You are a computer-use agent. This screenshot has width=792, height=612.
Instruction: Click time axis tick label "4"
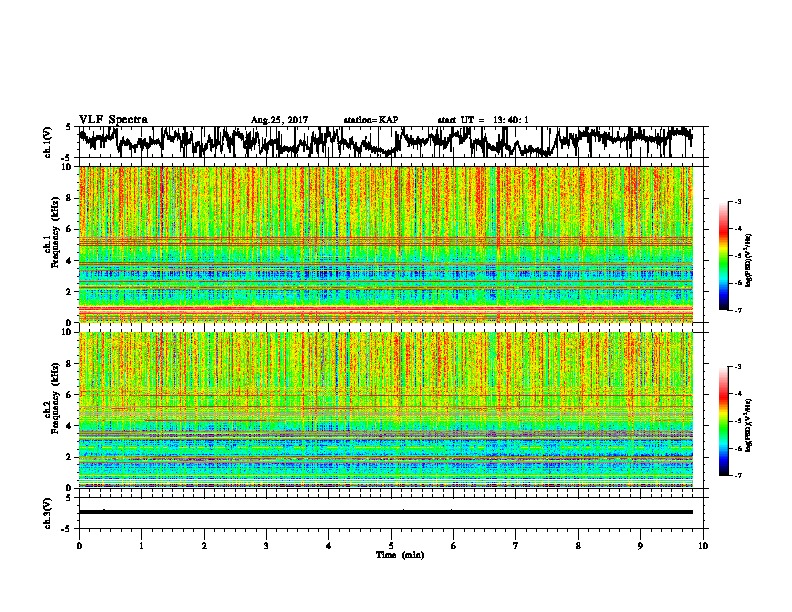[329, 546]
